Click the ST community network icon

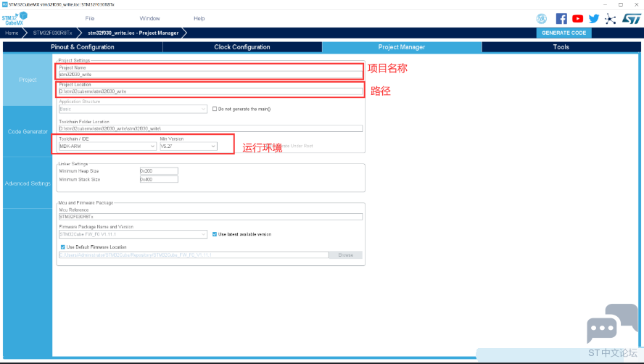coord(611,19)
